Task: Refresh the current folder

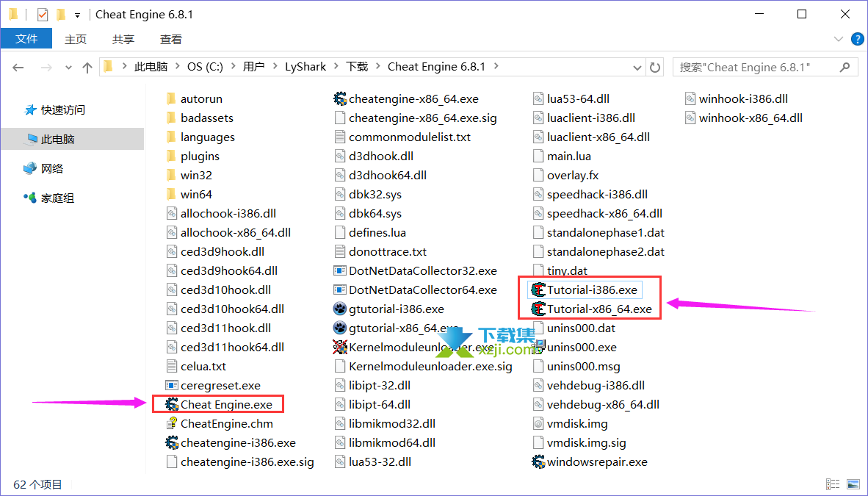Action: coord(655,68)
